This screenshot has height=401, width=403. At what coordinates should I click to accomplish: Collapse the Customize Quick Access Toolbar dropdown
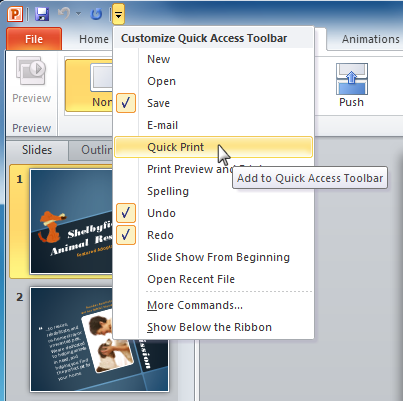click(118, 14)
